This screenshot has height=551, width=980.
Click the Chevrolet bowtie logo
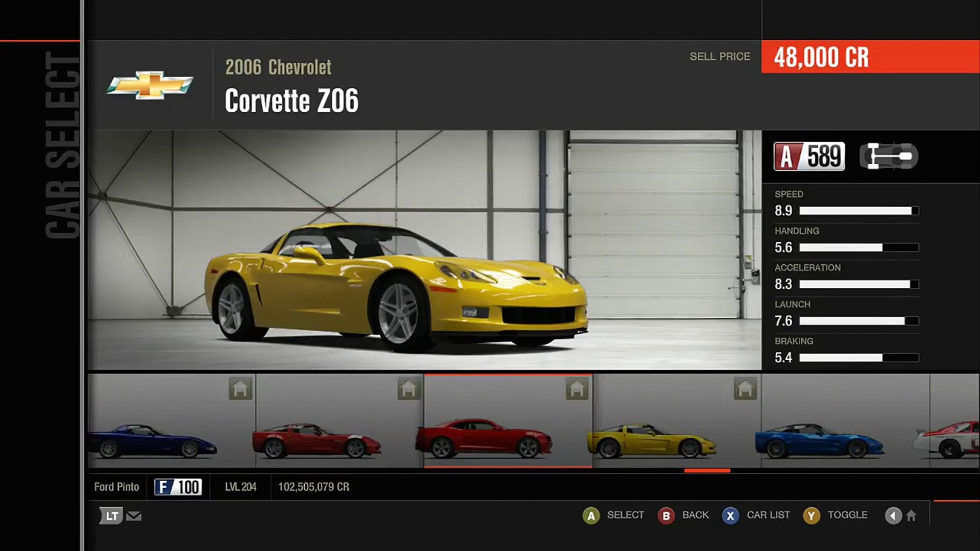point(150,85)
